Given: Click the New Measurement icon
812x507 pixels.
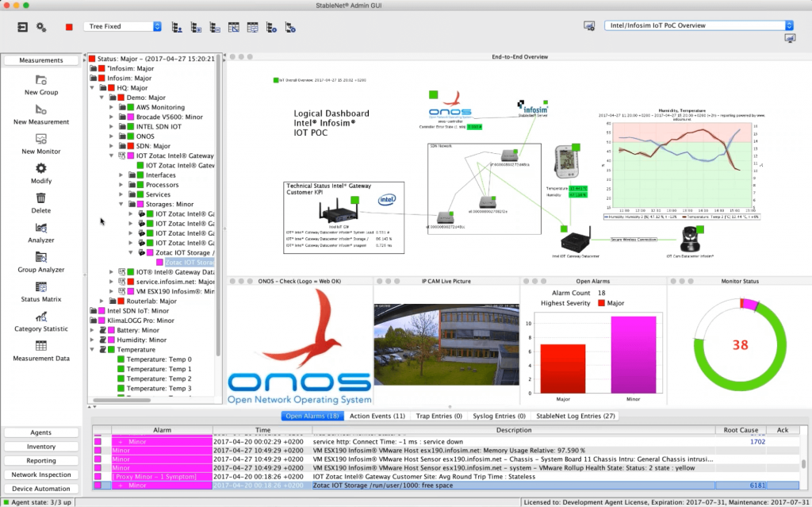Looking at the screenshot, I should pos(41,109).
